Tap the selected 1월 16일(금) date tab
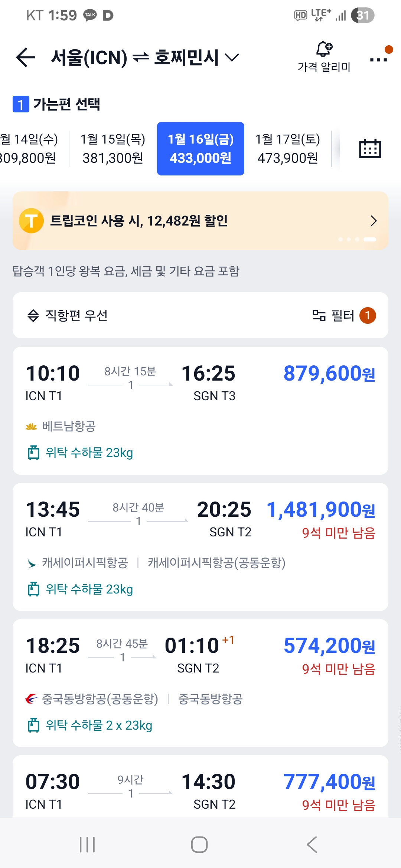The image size is (401, 868). pyautogui.click(x=200, y=149)
